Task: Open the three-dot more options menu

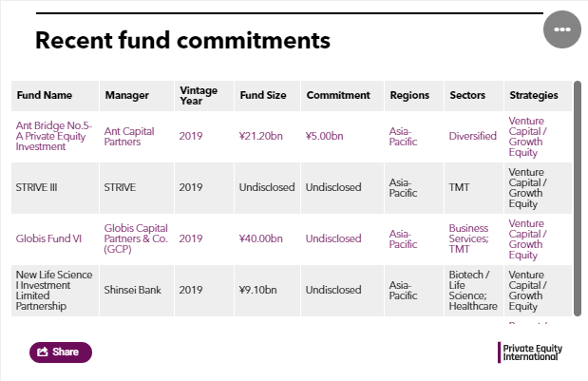Action: pos(562,29)
